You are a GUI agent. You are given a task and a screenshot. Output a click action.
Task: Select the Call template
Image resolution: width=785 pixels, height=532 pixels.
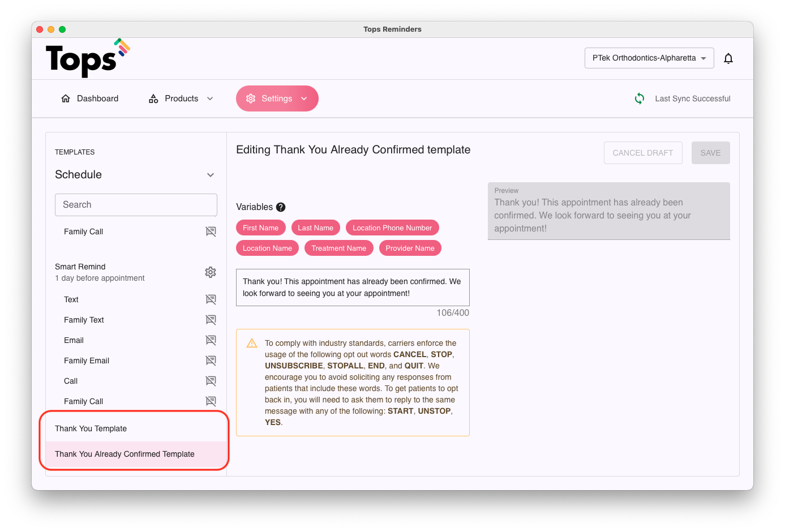pyautogui.click(x=71, y=381)
